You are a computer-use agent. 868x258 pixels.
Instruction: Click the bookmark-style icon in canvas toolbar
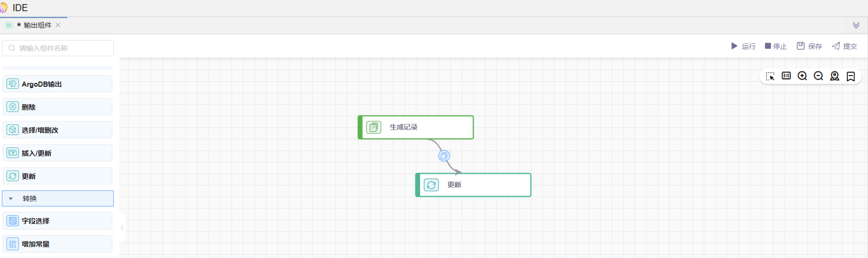click(851, 76)
